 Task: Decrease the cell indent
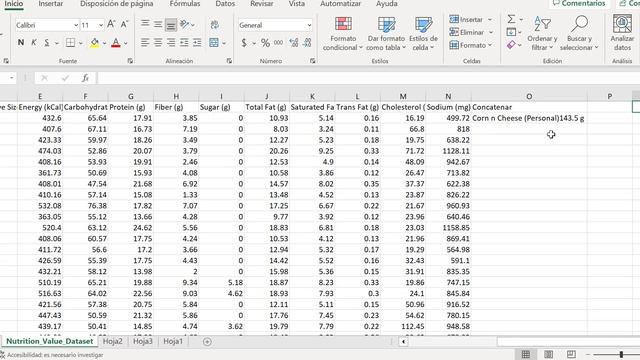point(184,42)
